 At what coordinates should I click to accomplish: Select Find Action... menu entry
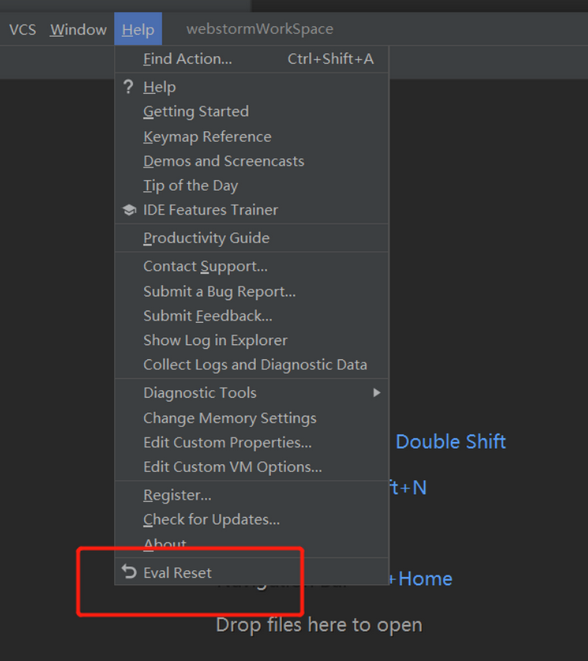point(252,59)
